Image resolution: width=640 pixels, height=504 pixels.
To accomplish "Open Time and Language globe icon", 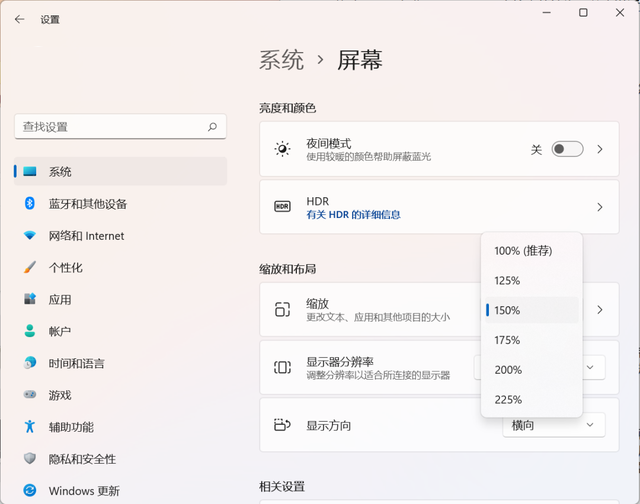I will point(30,363).
